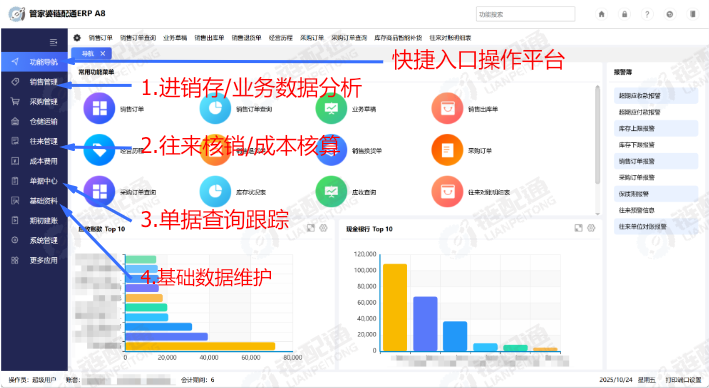Viewport: 709px width, 388px height.
Task: Open the 库存上限报警 alarm entry
Action: tap(656, 128)
